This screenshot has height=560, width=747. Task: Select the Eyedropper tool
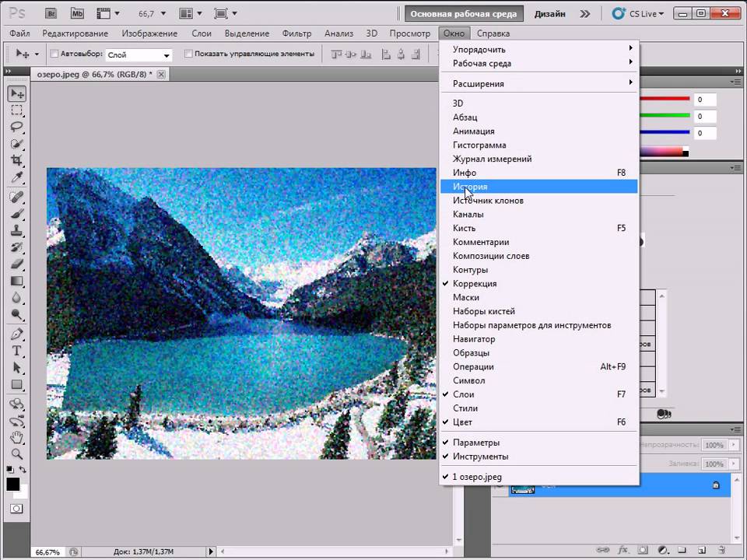tap(16, 177)
